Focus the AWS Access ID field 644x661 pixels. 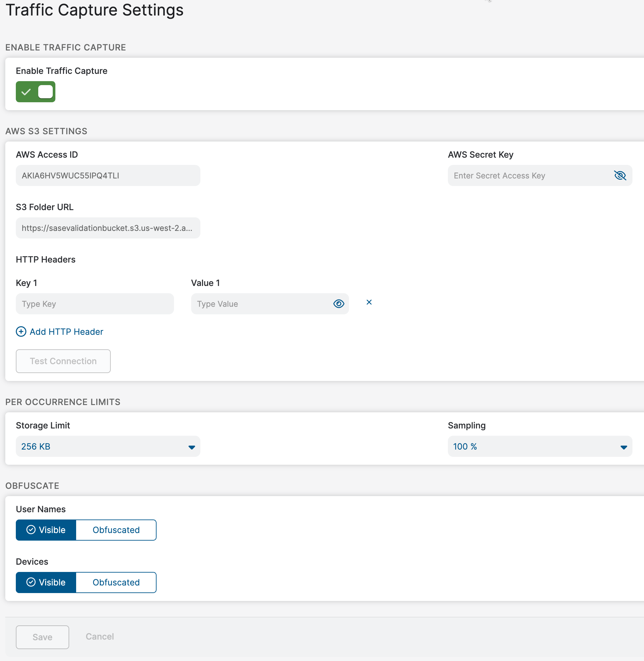(108, 175)
